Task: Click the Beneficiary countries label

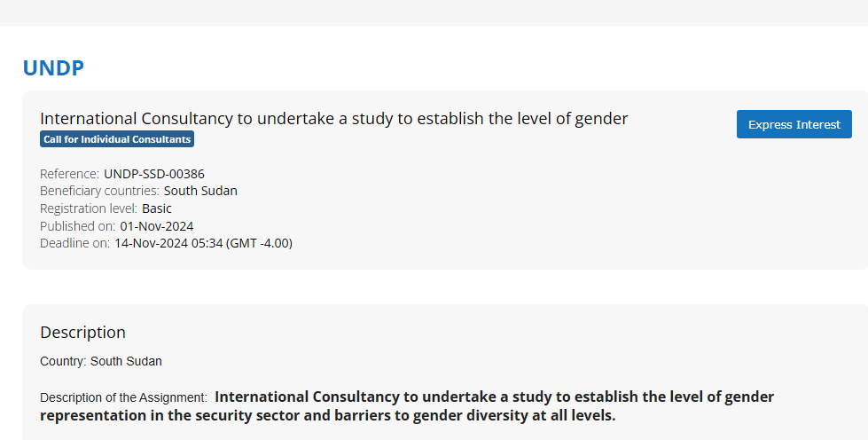Action: tap(99, 191)
